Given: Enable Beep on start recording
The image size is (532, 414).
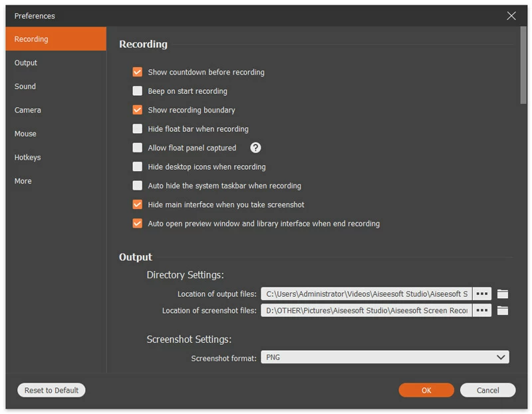Looking at the screenshot, I should (x=137, y=91).
